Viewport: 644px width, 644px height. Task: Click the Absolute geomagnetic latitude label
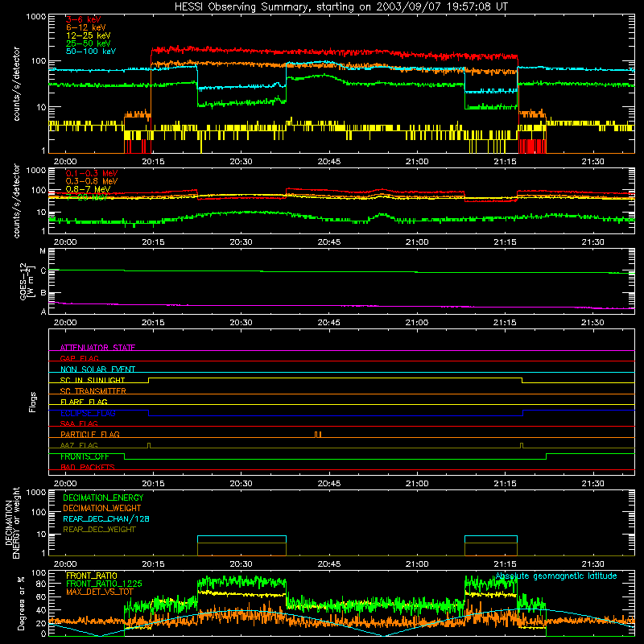(556, 576)
